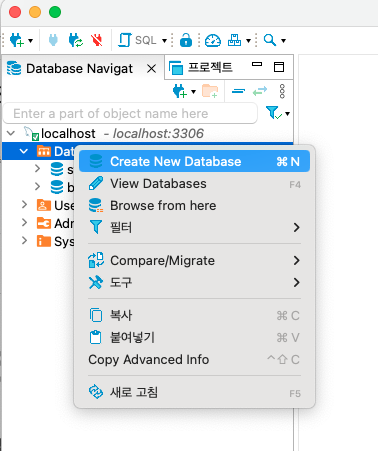Choose 붙여넣기 paste menu entry
Screen dimensions: 378x451
(x=194, y=337)
